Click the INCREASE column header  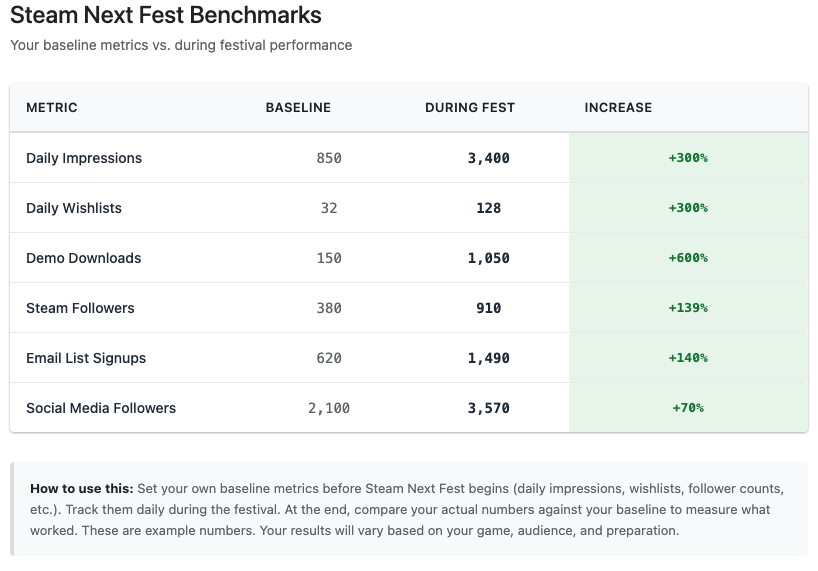[x=618, y=107]
